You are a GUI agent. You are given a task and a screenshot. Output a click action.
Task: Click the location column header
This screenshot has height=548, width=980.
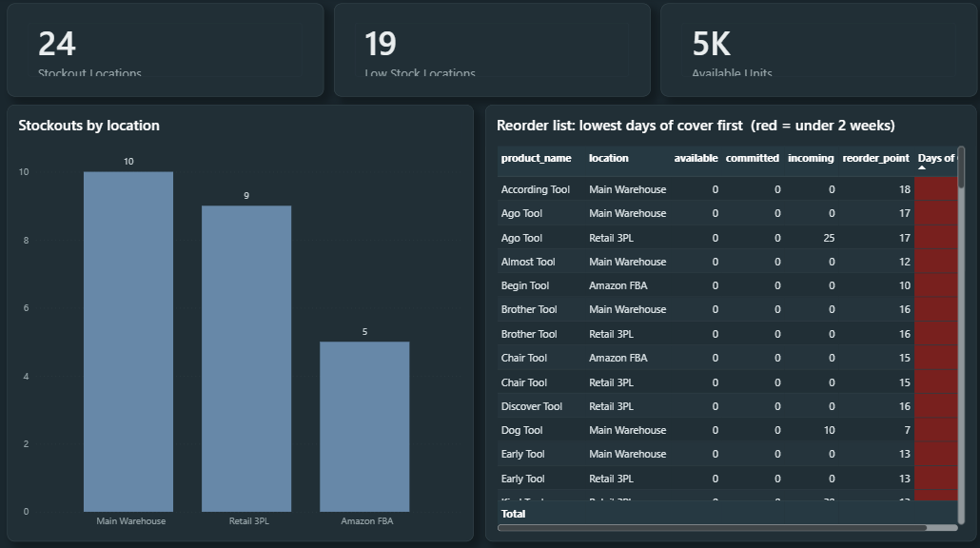pyautogui.click(x=609, y=158)
